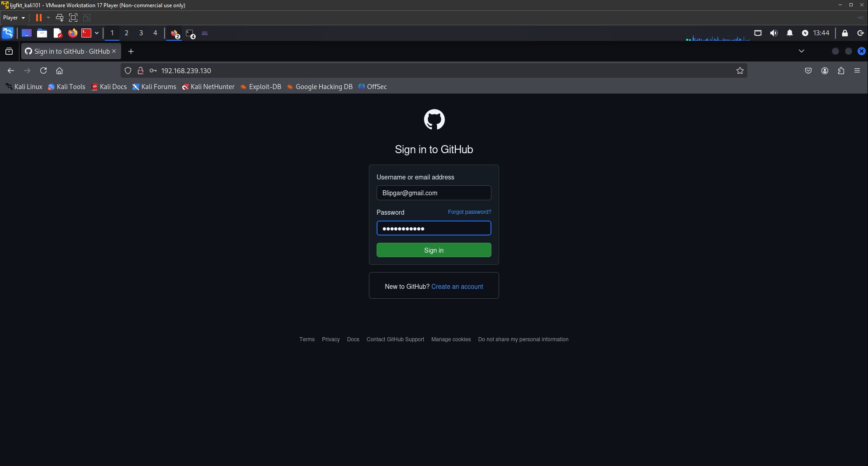The image size is (868, 466).
Task: Open the Player menu in VMware
Action: click(x=14, y=18)
